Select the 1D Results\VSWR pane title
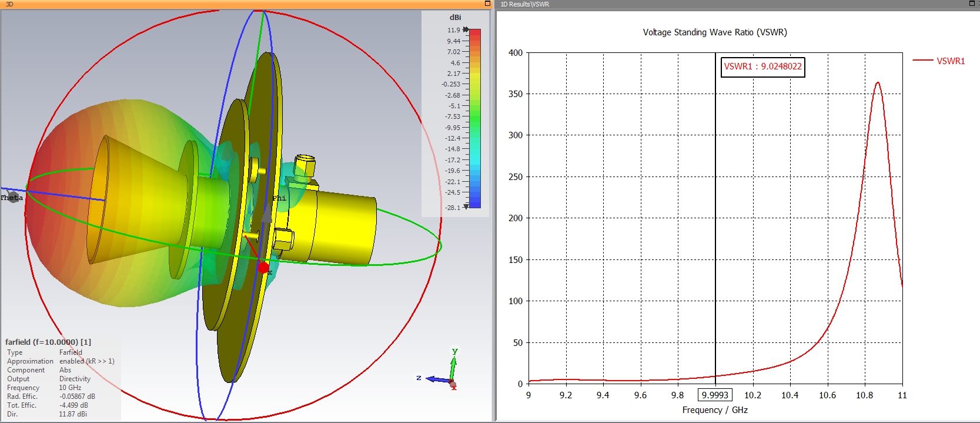 coord(524,4)
